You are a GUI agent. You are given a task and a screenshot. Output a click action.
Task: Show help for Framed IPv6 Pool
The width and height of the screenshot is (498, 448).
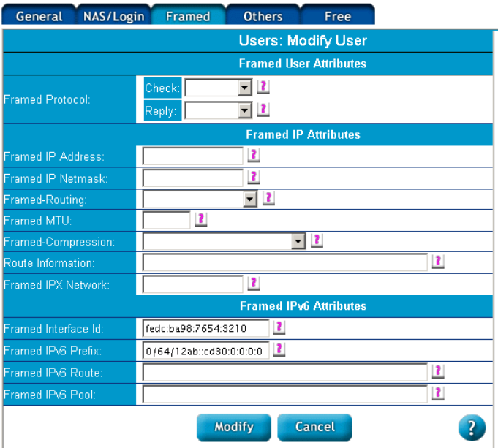tap(438, 393)
